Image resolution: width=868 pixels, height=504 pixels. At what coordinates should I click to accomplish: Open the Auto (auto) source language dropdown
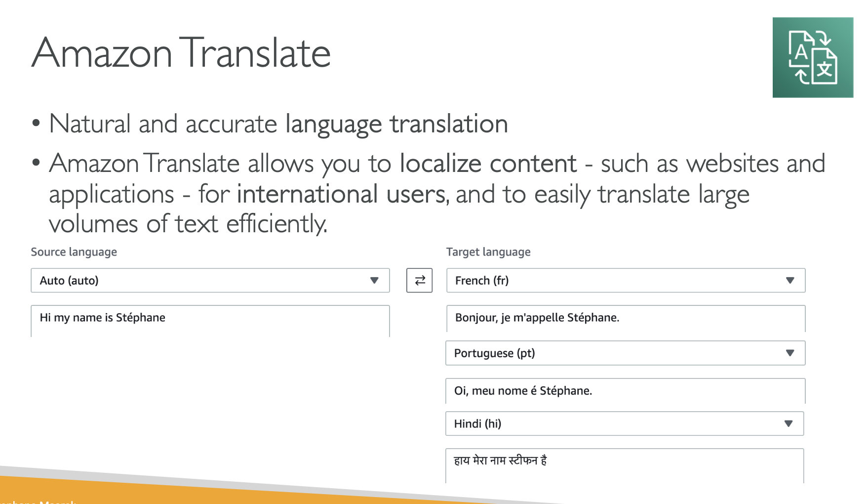pyautogui.click(x=210, y=280)
